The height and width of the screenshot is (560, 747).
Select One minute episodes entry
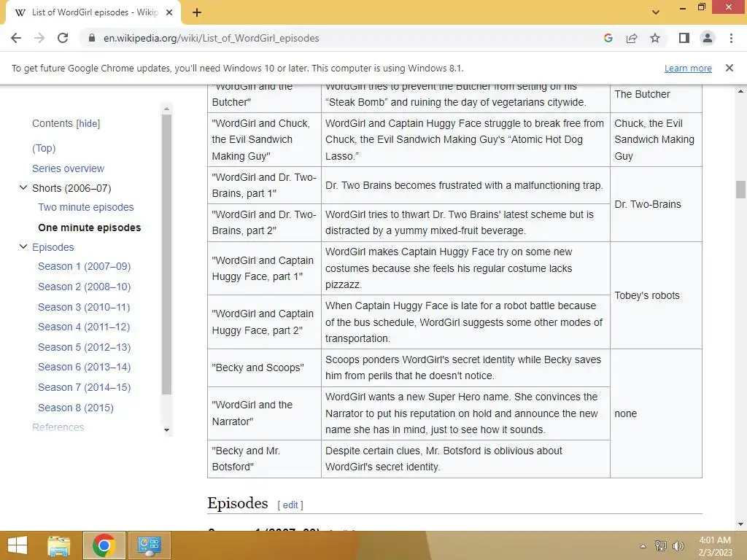[x=90, y=227]
